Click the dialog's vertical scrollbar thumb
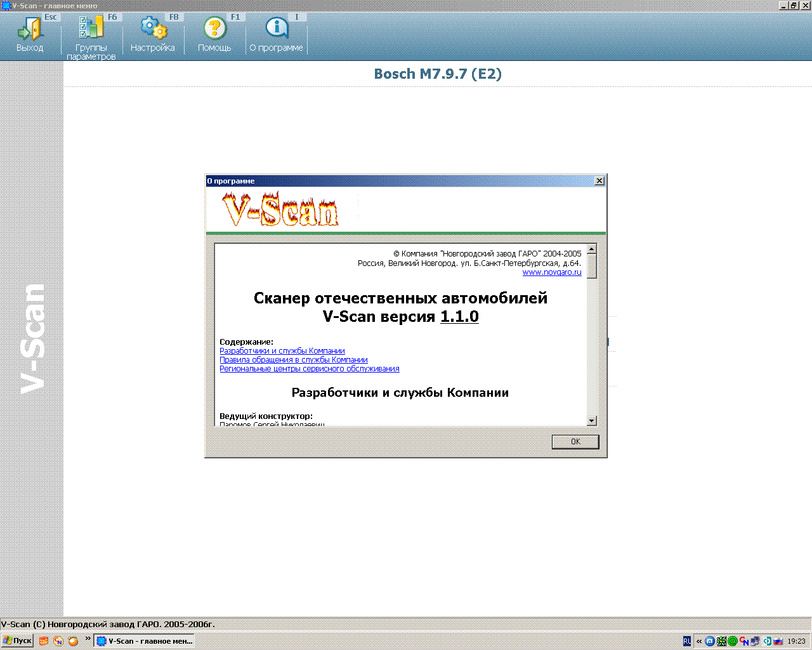Image resolution: width=812 pixels, height=650 pixels. tap(591, 266)
